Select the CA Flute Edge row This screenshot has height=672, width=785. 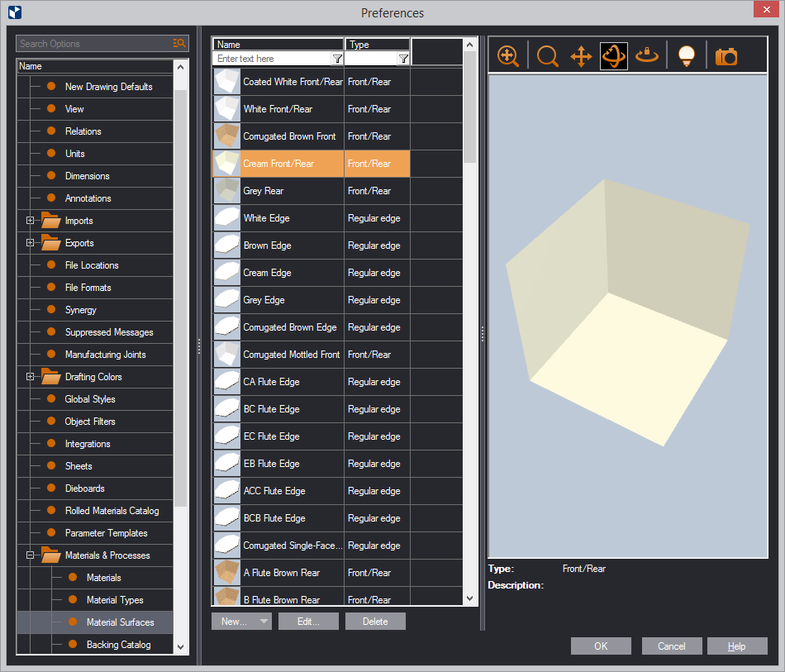coord(312,382)
